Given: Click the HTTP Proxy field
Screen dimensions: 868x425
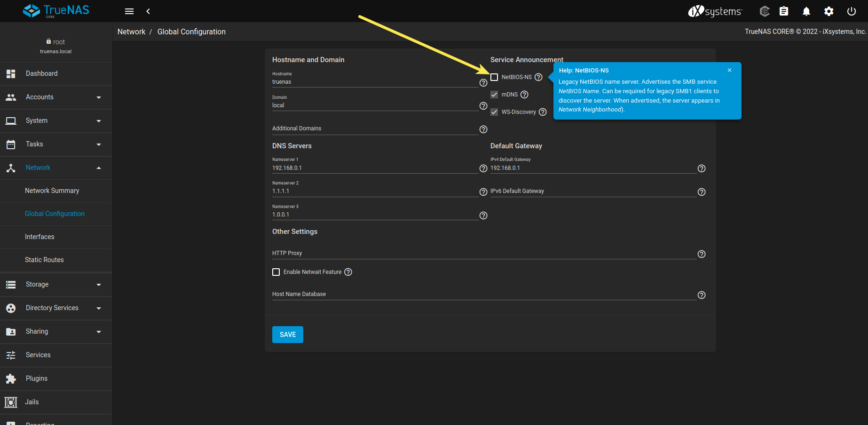Looking at the screenshot, I should [x=484, y=253].
